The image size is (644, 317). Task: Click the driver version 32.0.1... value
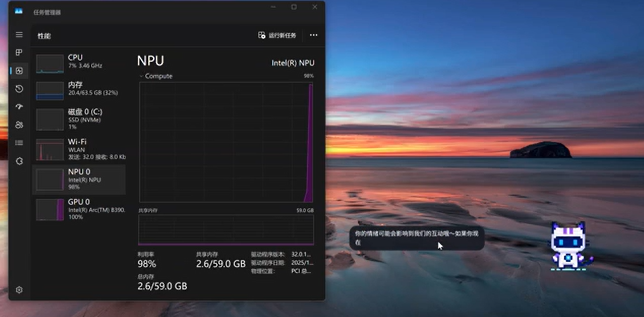click(301, 254)
